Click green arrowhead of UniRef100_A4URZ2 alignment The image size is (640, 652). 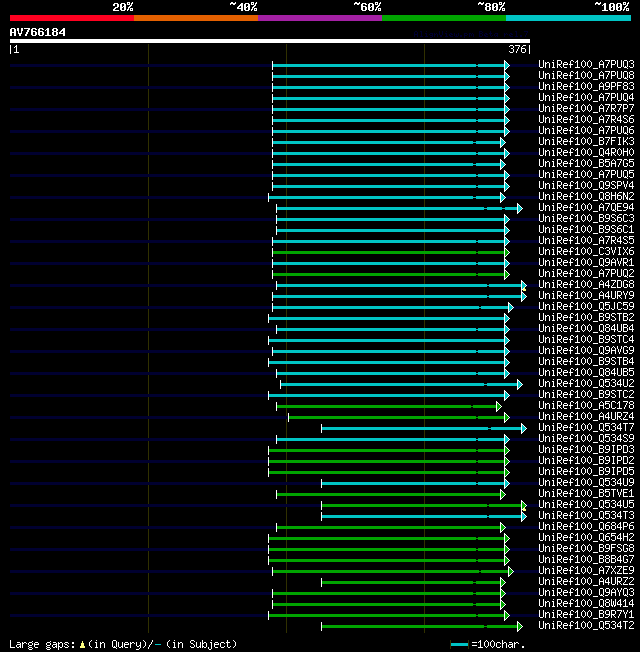[503, 583]
